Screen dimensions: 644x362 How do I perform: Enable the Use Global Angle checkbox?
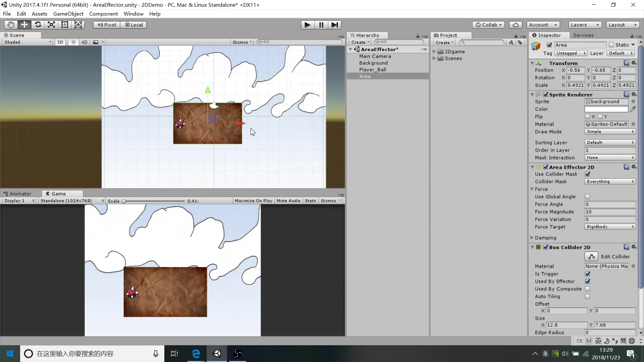pyautogui.click(x=587, y=197)
